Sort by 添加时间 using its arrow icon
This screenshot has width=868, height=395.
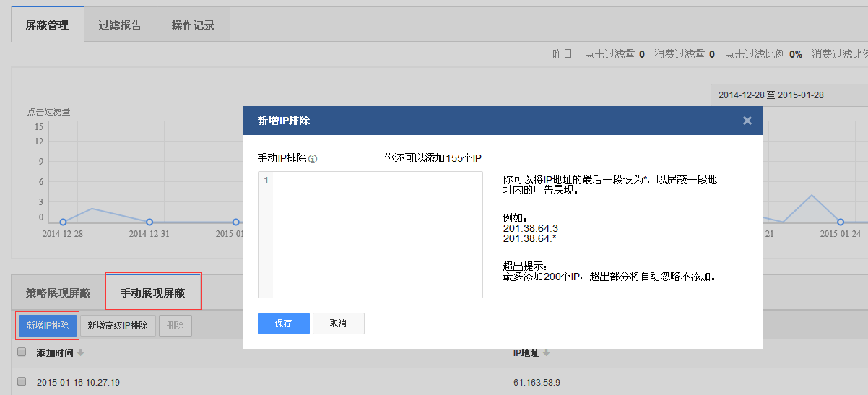[81, 352]
